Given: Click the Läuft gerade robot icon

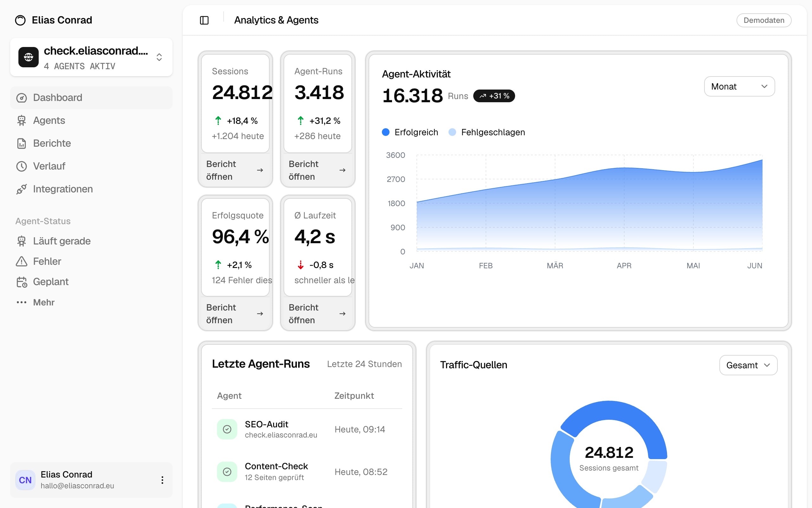Looking at the screenshot, I should click(22, 241).
